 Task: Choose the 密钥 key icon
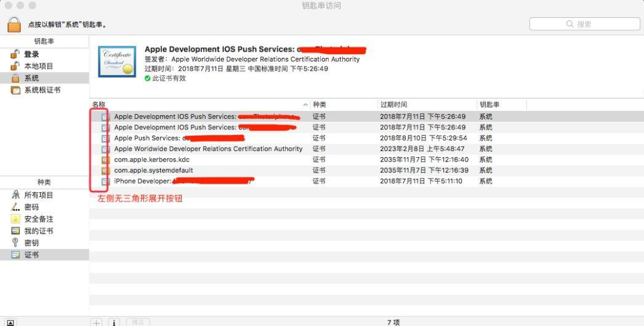click(15, 243)
